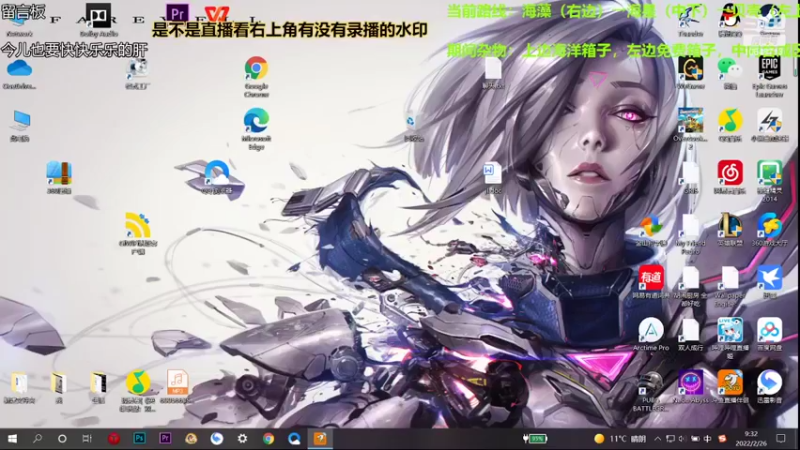Launch Photoshop from the taskbar
Viewport: 800px width, 450px height.
point(139,439)
